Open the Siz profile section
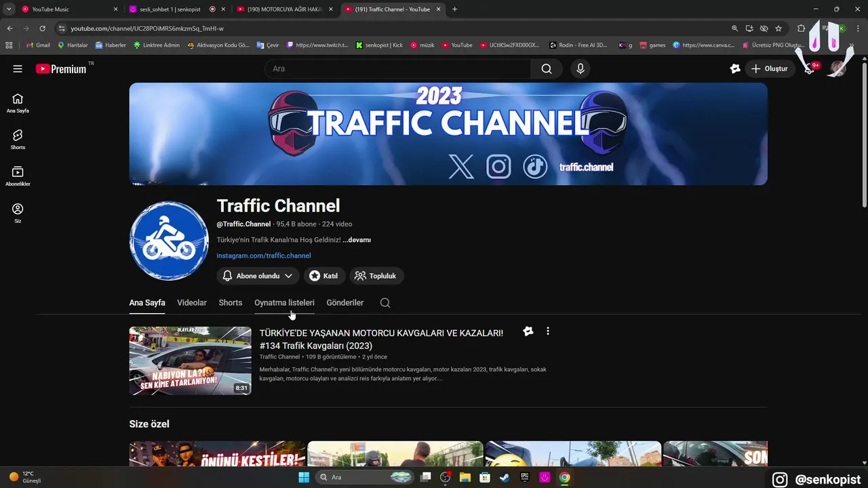Image resolution: width=868 pixels, height=488 pixels. (18, 213)
